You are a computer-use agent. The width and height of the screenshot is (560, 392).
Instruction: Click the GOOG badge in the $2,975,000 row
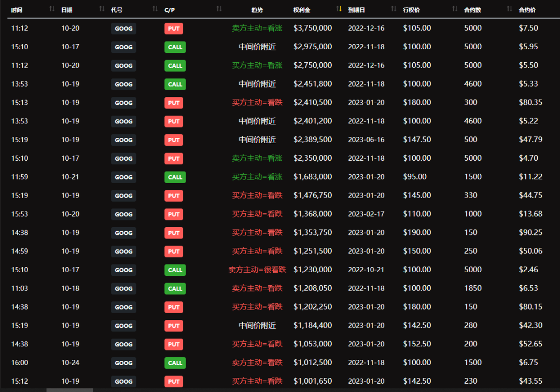[123, 47]
